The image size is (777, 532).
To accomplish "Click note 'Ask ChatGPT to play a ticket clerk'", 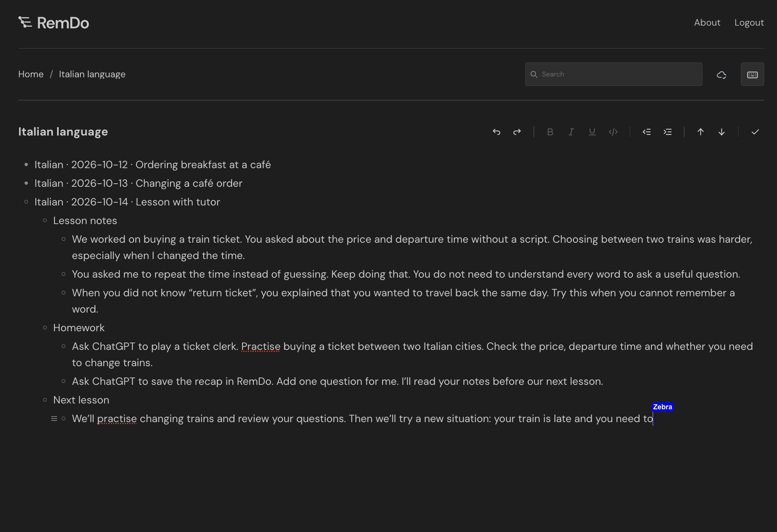I will [412, 355].
